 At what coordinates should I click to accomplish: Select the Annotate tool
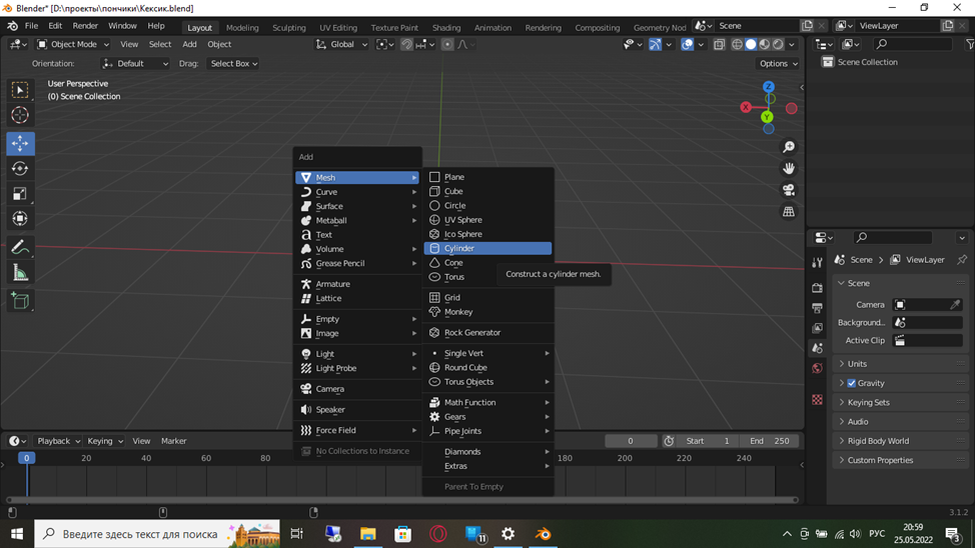(20, 247)
